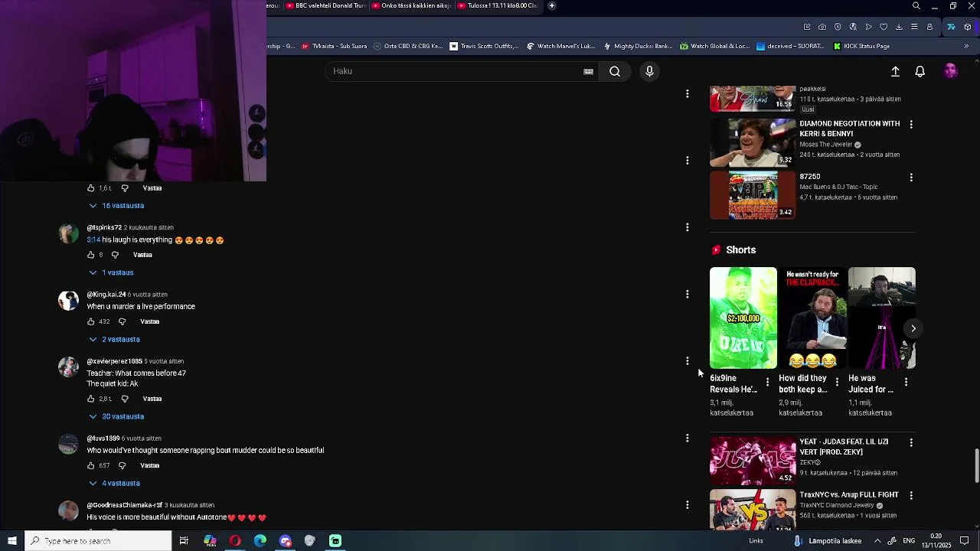Reply to @King.kai.24 with Vastaa
This screenshot has width=980, height=551.
click(149, 321)
